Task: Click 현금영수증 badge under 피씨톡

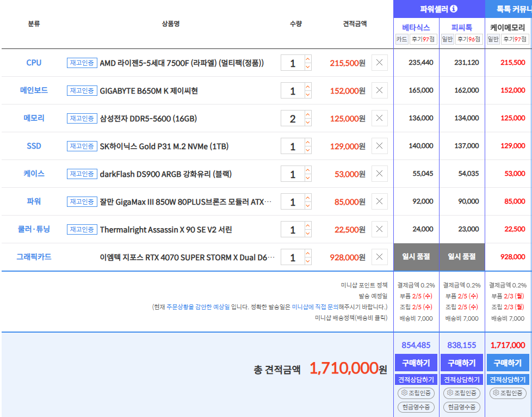Action: [462, 407]
